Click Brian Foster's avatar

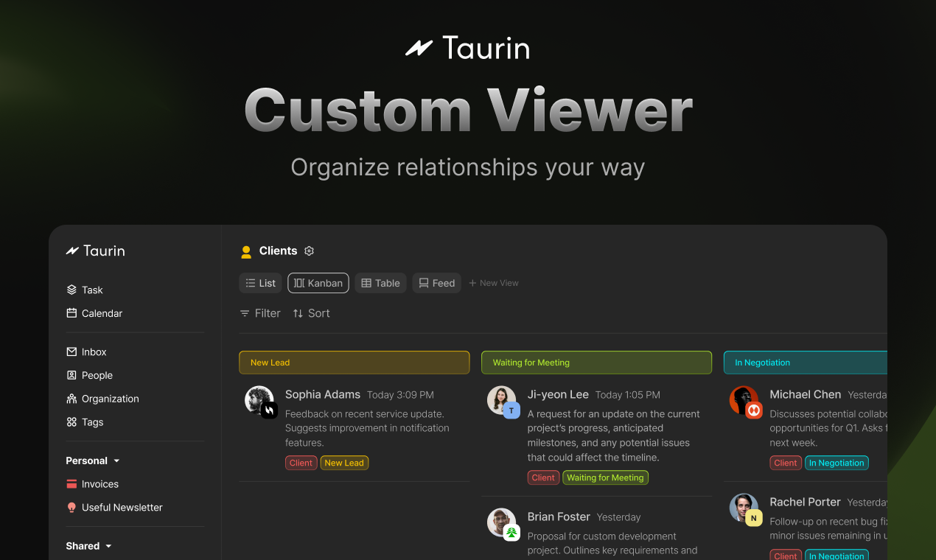(501, 522)
